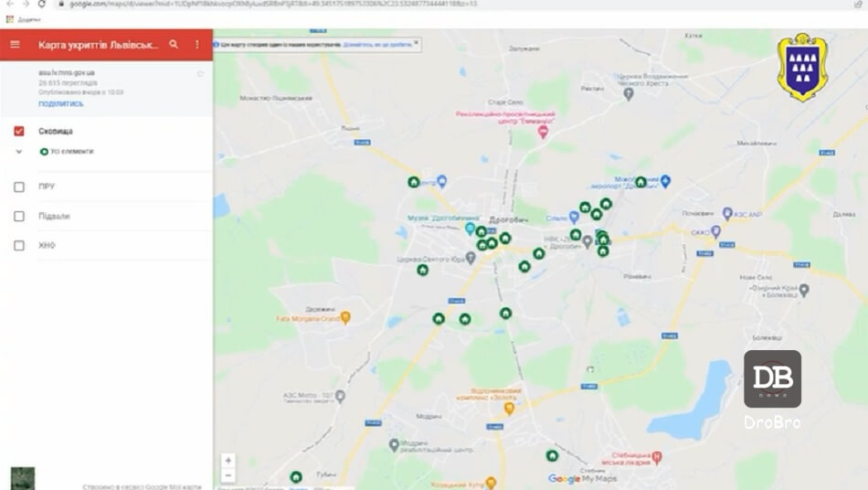Viewport: 868px width, 490px height.
Task: Click the pink Емануїл center map pin
Action: pos(543,133)
